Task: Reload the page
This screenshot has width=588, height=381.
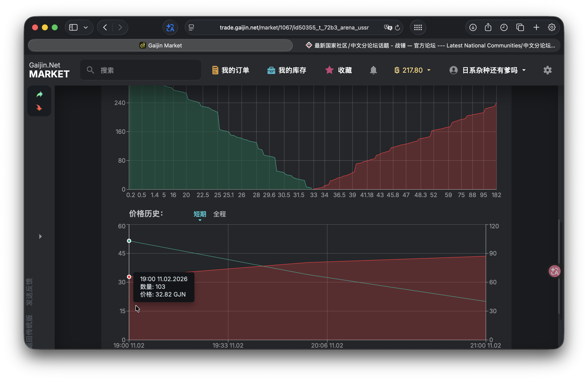Action: pyautogui.click(x=397, y=27)
